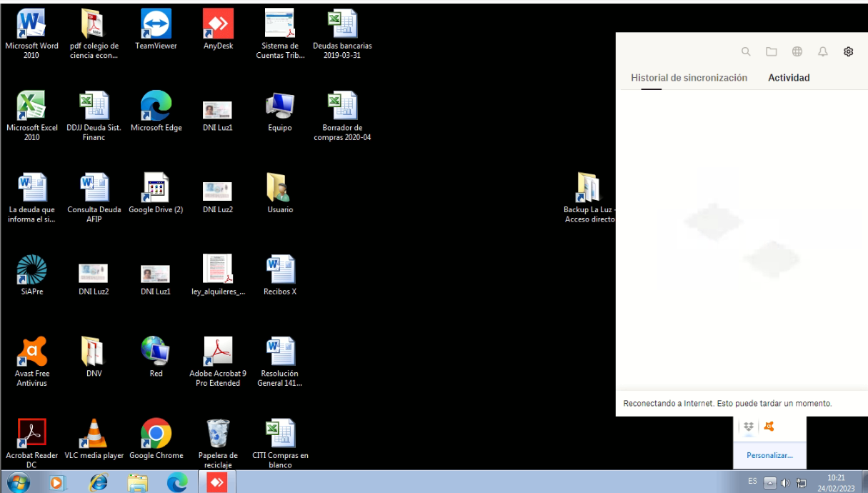Viewport: 868px width, 493px height.
Task: Launch AnyDesk from the taskbar
Action: tap(217, 482)
